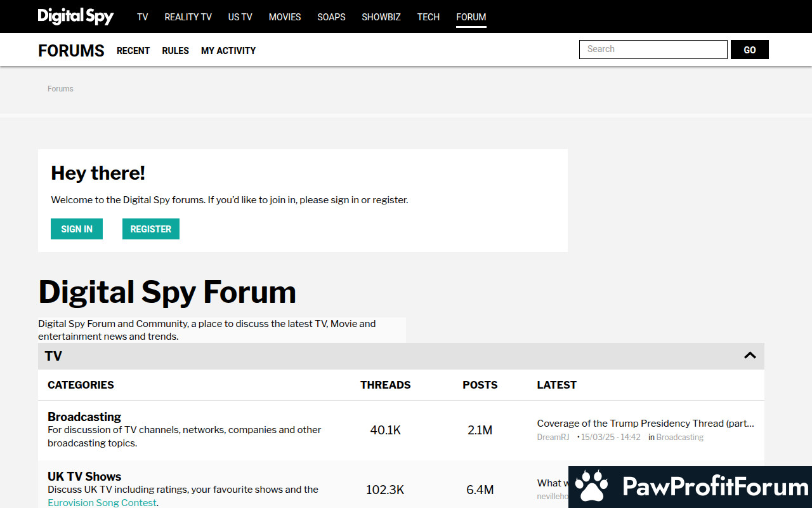Click the Sign In button
Viewport: 812px width, 508px height.
pos(77,229)
